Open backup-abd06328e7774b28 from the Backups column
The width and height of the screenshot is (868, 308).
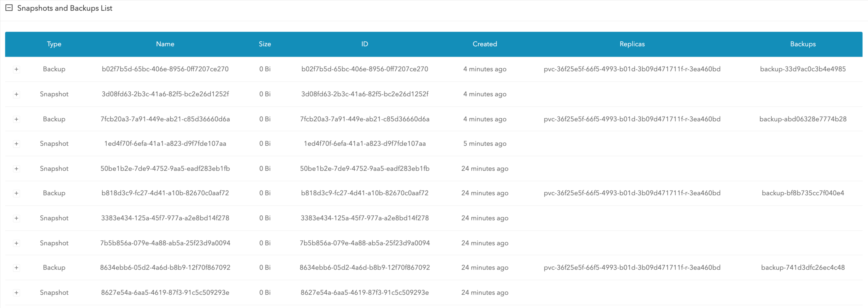803,119
